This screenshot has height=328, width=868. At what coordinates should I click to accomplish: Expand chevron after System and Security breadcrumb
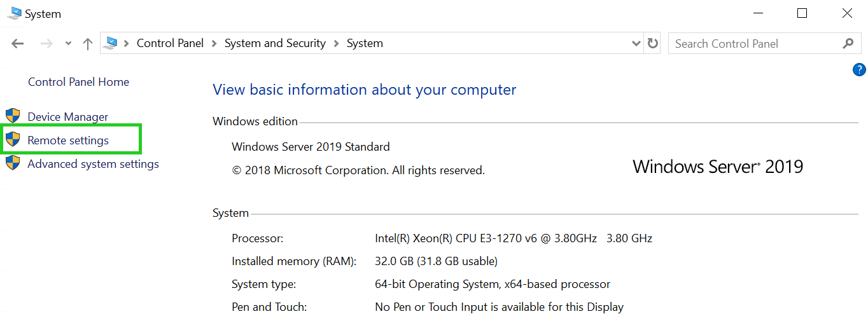click(x=336, y=43)
